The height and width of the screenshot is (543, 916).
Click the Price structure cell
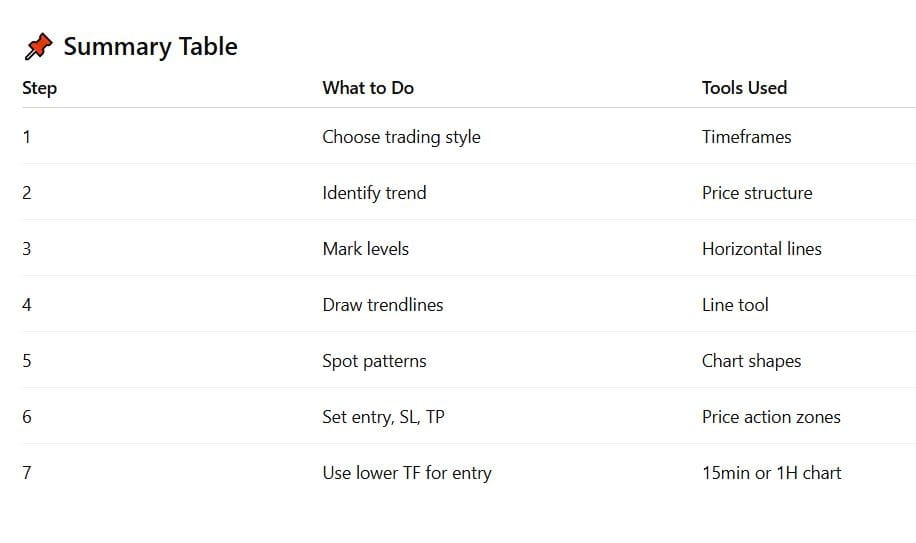(757, 193)
